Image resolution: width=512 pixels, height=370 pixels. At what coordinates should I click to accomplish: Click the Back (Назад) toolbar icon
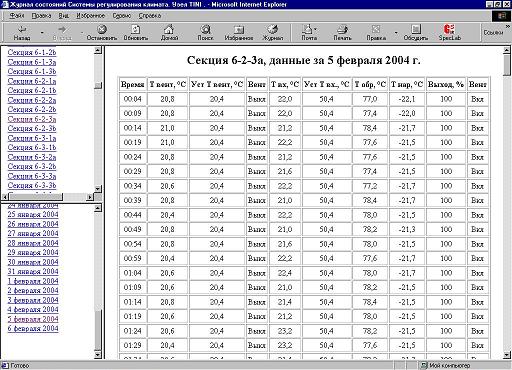tap(22, 33)
